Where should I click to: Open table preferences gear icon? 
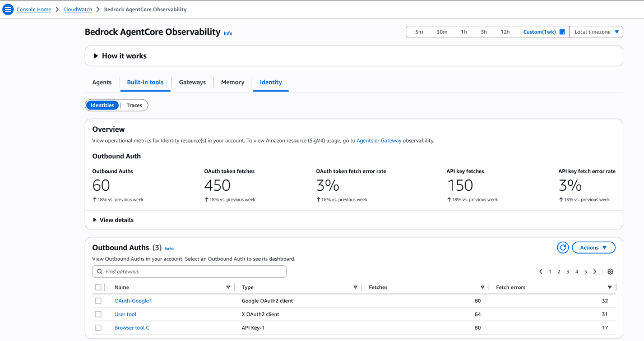pos(610,271)
